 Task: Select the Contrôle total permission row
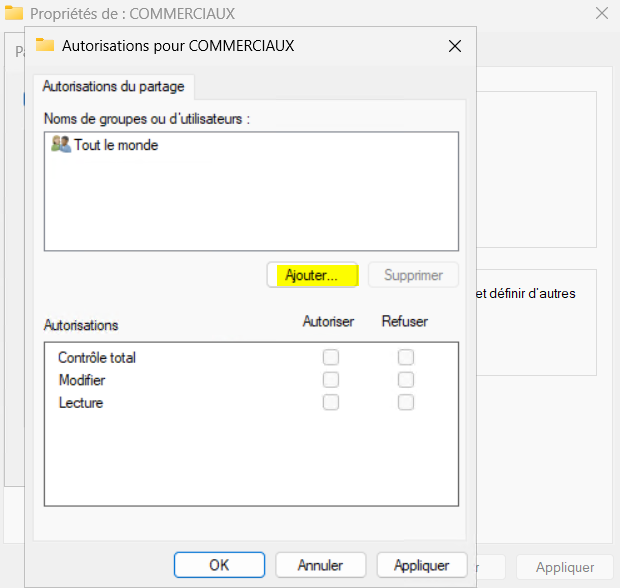(97, 357)
